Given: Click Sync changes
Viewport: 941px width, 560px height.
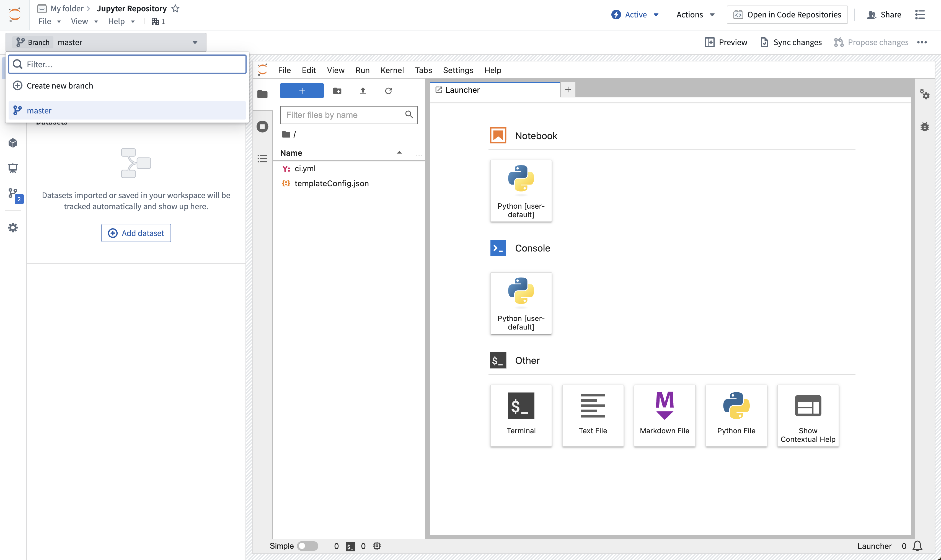Looking at the screenshot, I should click(x=791, y=42).
